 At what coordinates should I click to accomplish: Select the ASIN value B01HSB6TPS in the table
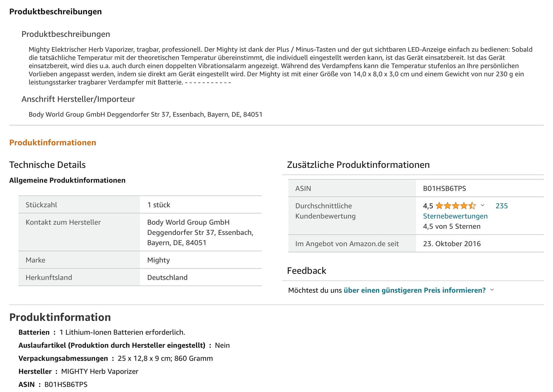[x=444, y=189]
